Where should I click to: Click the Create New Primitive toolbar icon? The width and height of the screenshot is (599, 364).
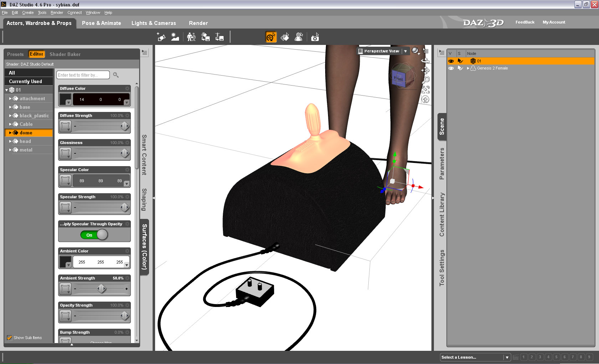(x=161, y=37)
